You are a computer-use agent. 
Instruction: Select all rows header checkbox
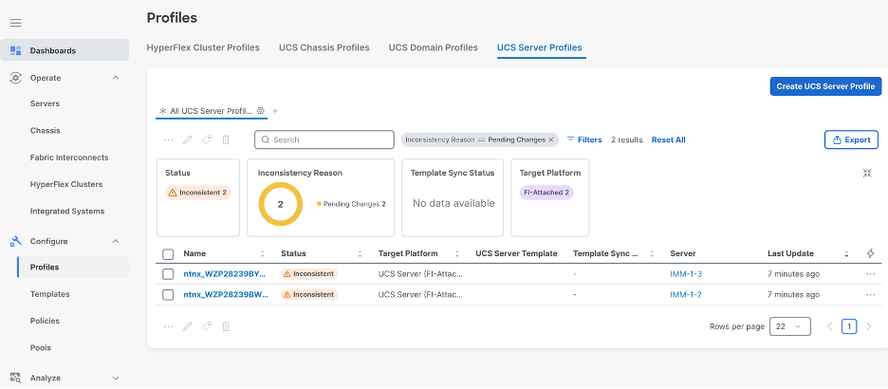(168, 254)
